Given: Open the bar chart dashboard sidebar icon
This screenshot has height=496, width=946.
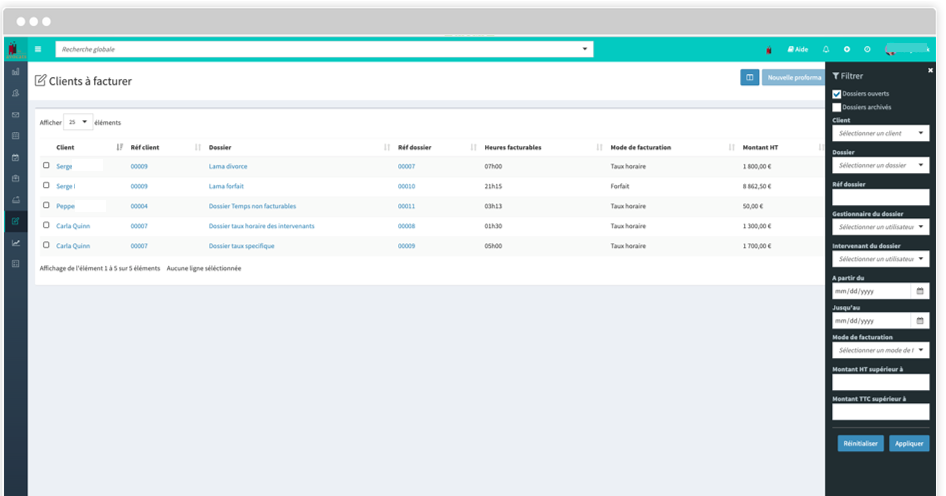Looking at the screenshot, I should (x=16, y=72).
